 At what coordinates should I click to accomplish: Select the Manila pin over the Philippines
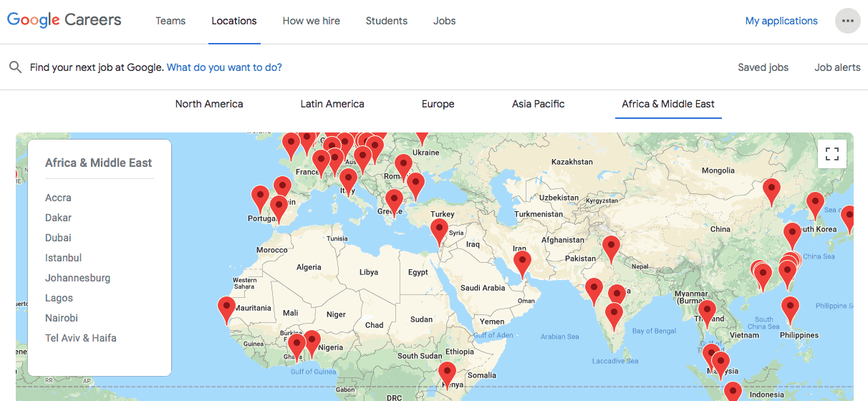(790, 310)
